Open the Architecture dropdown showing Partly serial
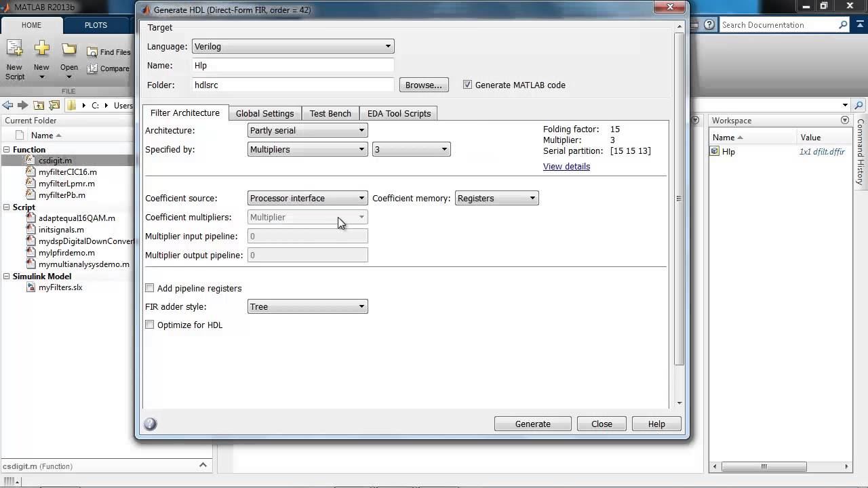The height and width of the screenshot is (488, 868). pyautogui.click(x=308, y=130)
